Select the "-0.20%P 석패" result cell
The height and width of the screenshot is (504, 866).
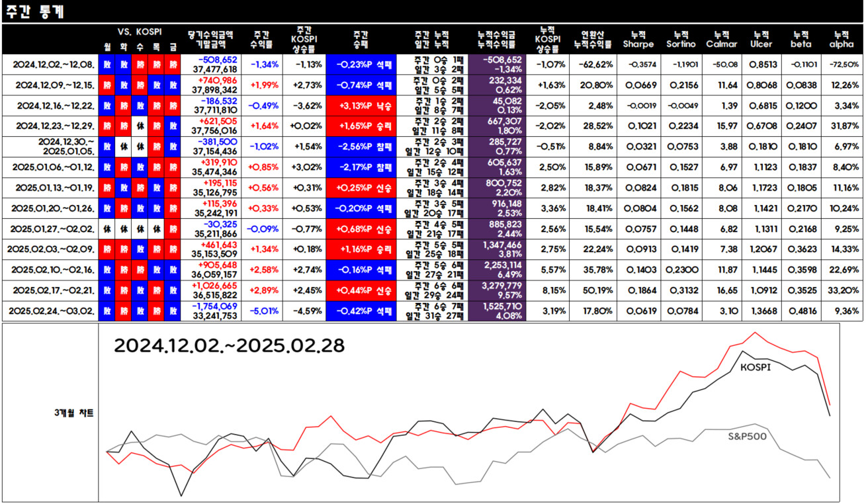pos(361,208)
